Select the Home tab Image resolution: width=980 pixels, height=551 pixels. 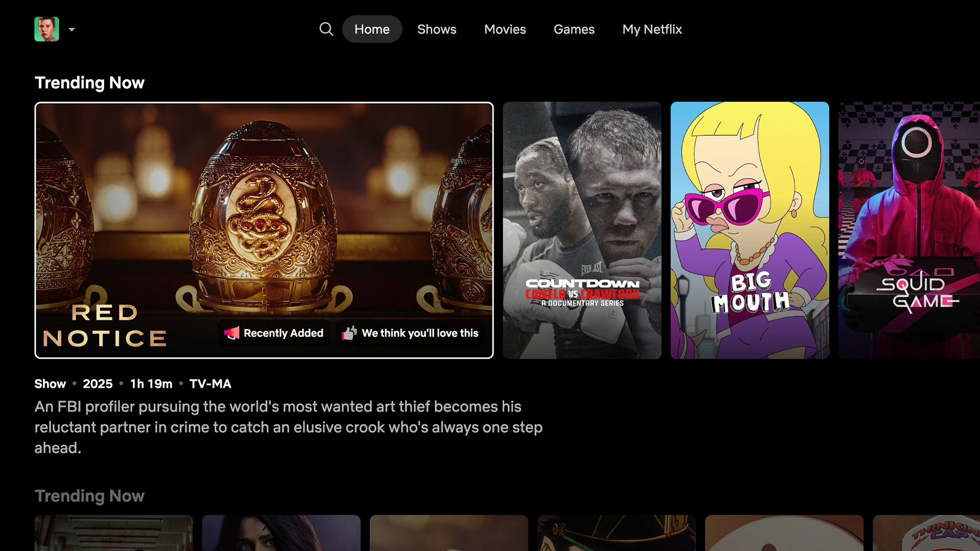[x=372, y=29]
